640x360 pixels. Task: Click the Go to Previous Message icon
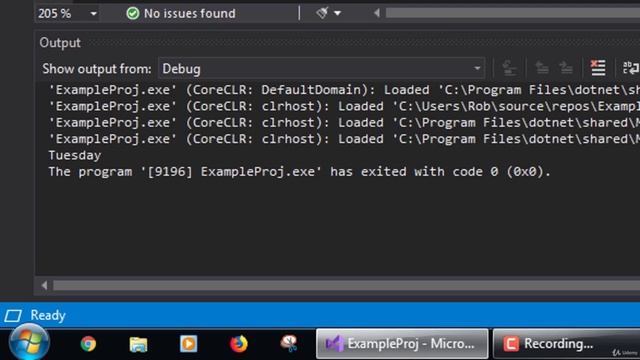pos(542,68)
